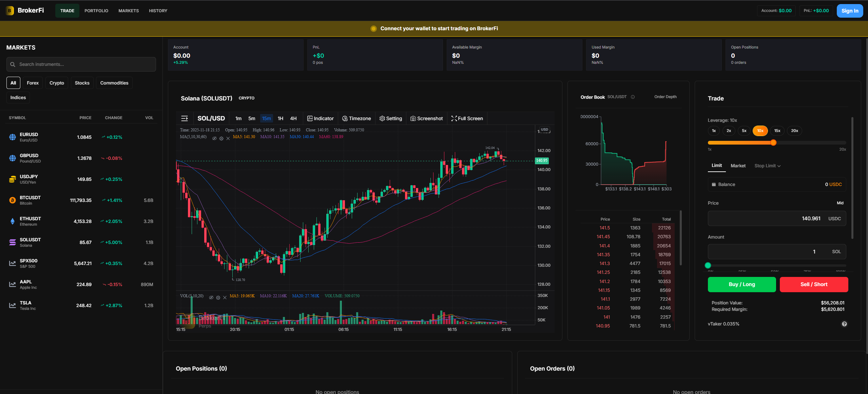Select 20x leverage preset
The width and height of the screenshot is (868, 394).
[x=794, y=131]
